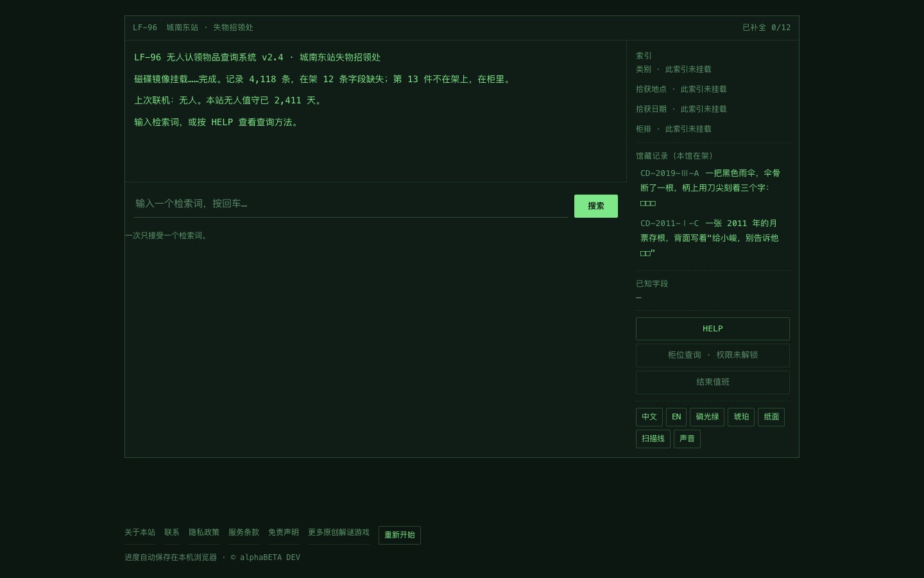Open the 关于本站 footer link
The width and height of the screenshot is (924, 578).
pyautogui.click(x=140, y=532)
